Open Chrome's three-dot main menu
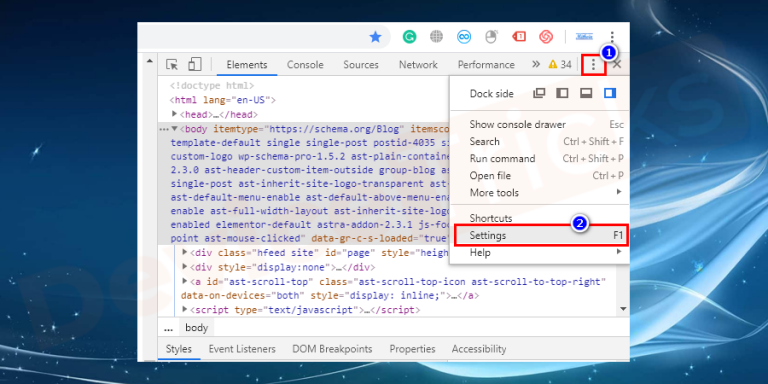This screenshot has width=768, height=384. (x=612, y=37)
